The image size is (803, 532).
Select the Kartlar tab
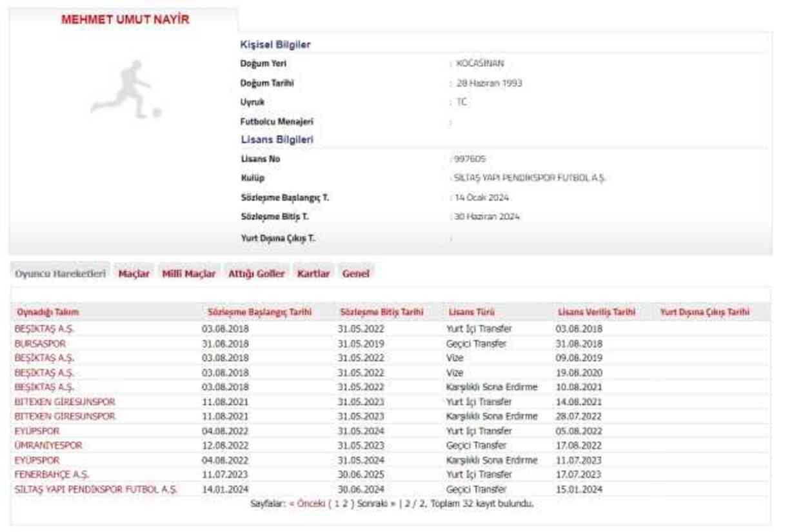[313, 273]
